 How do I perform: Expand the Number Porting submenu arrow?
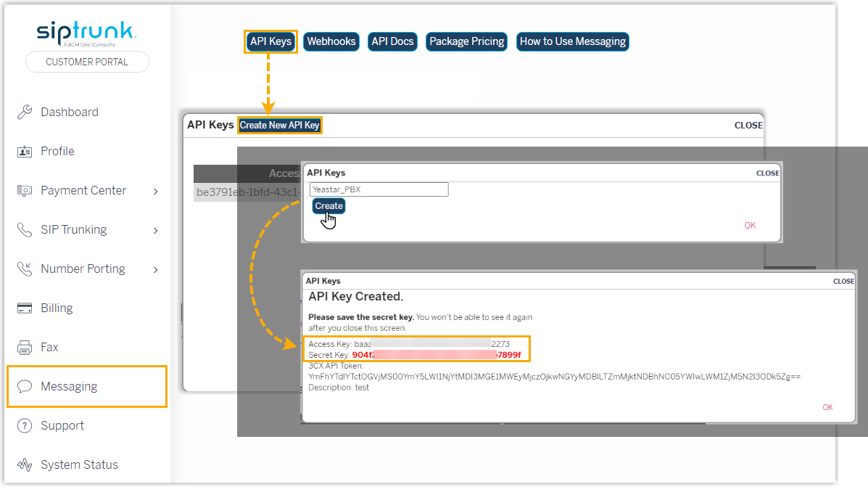(x=156, y=269)
